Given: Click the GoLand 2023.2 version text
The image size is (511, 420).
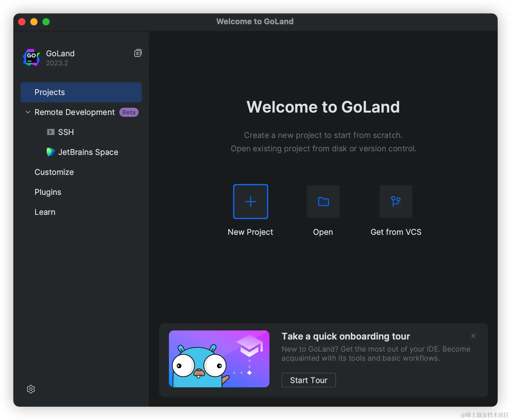Looking at the screenshot, I should [x=57, y=63].
